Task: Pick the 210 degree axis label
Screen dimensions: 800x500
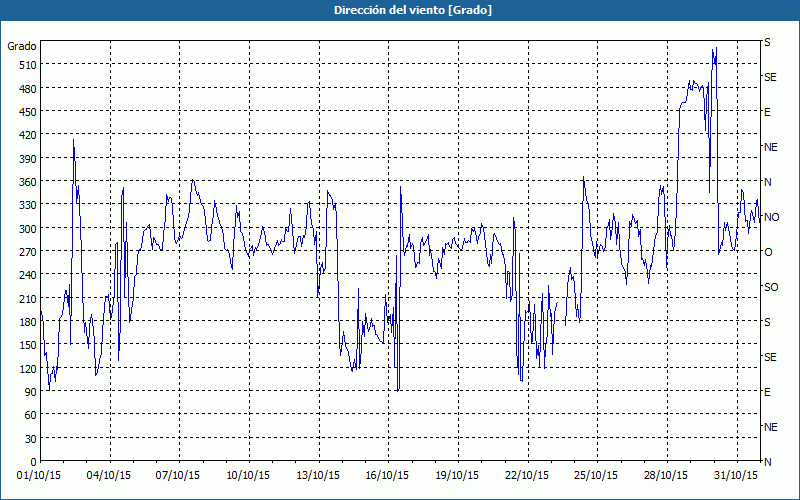Action: (28, 298)
